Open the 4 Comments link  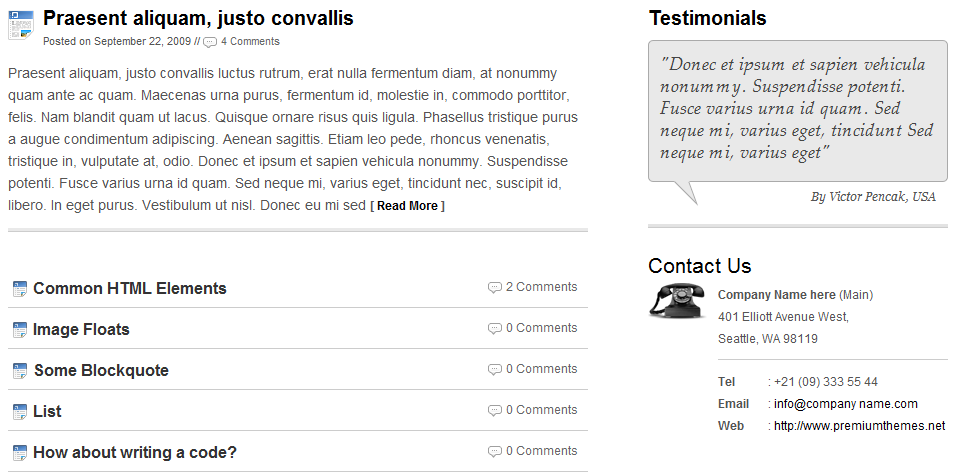pos(250,41)
